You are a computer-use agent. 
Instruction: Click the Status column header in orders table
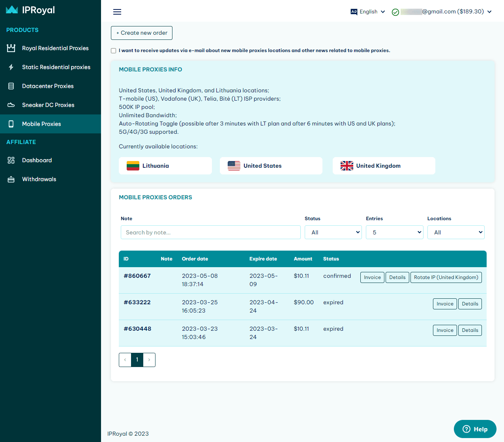pos(331,259)
